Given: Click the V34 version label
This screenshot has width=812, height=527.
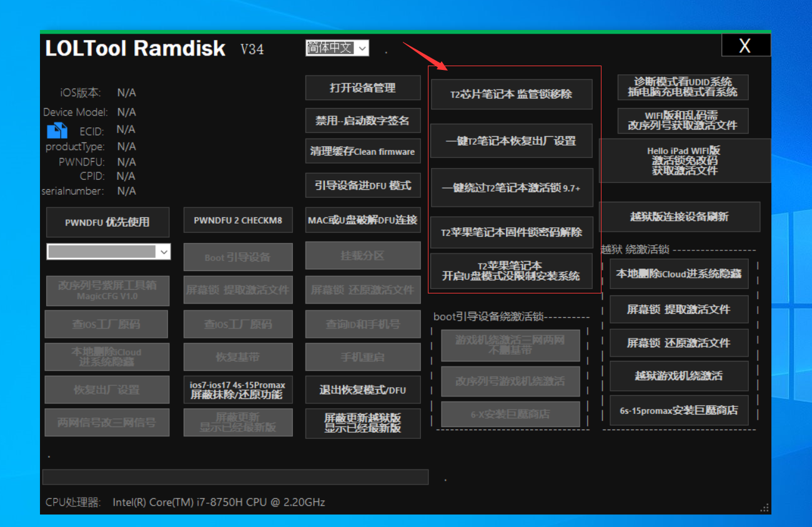Looking at the screenshot, I should pyautogui.click(x=252, y=49).
